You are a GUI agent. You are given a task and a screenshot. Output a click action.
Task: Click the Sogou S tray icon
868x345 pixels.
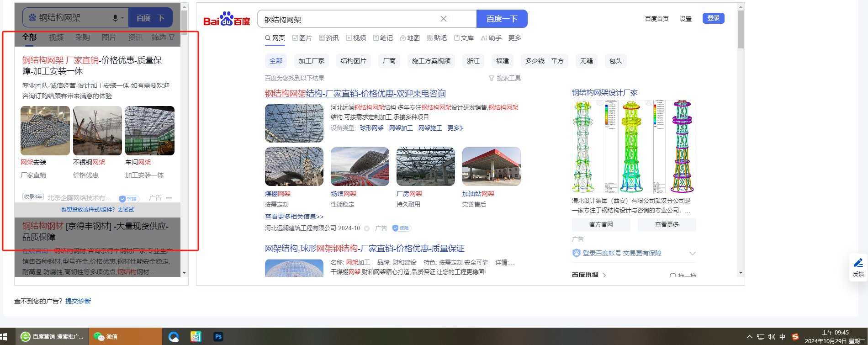(795, 337)
